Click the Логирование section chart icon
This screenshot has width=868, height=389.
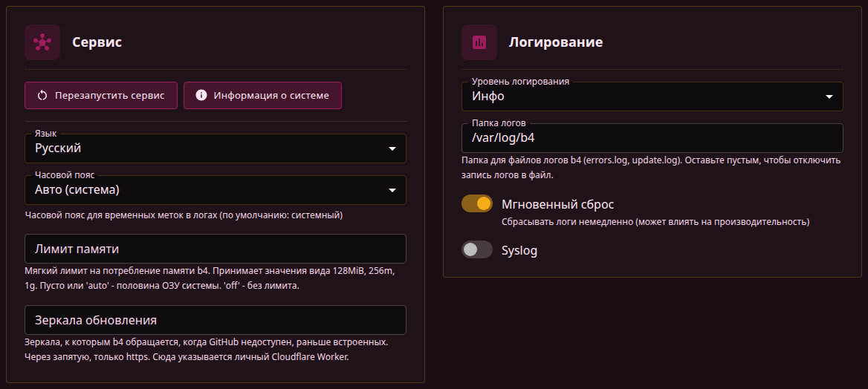pos(479,42)
